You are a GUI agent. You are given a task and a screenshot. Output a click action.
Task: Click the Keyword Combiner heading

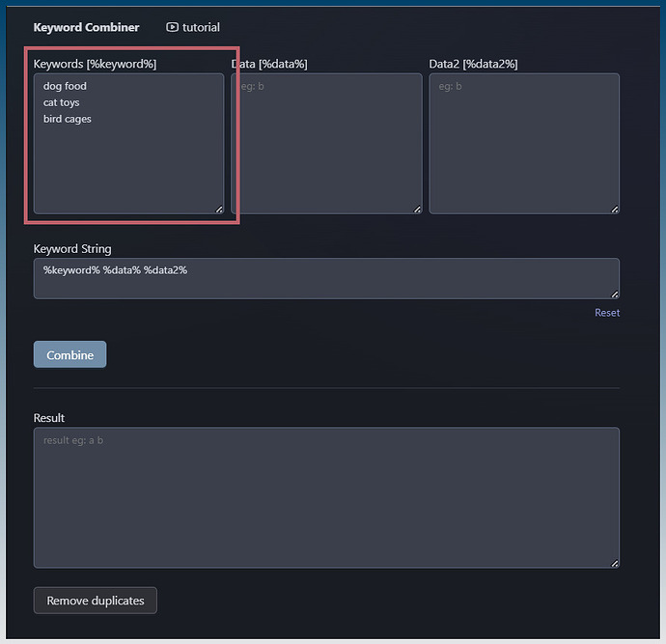click(86, 27)
